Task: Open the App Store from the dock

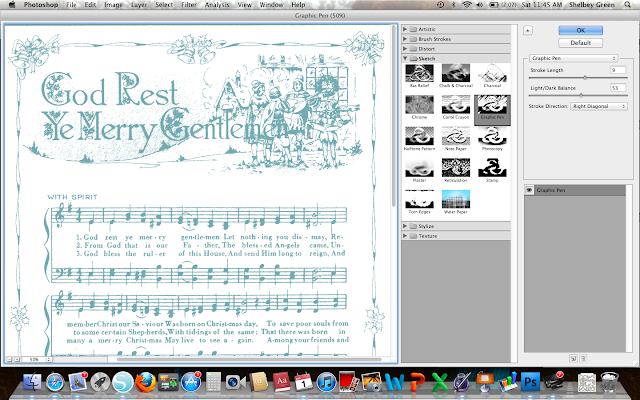Action: pos(191,382)
